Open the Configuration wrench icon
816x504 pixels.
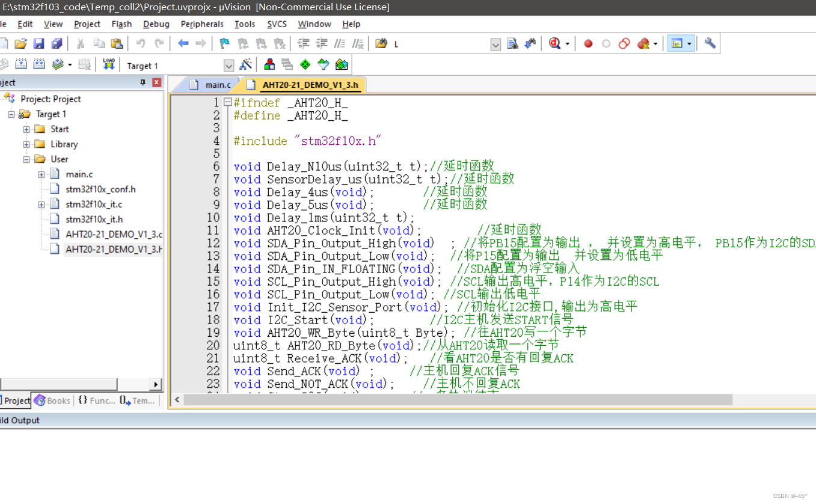(710, 43)
